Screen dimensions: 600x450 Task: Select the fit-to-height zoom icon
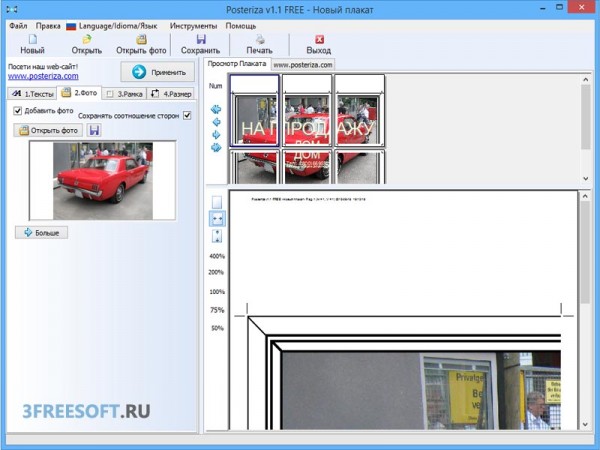click(x=218, y=236)
